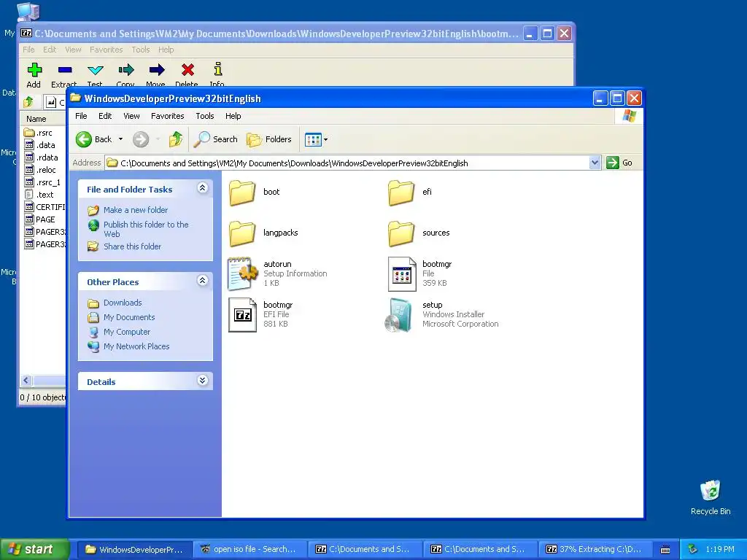Select the .rsrc_1 item in 7-Zip list
The width and height of the screenshot is (747, 560).
pos(42,182)
